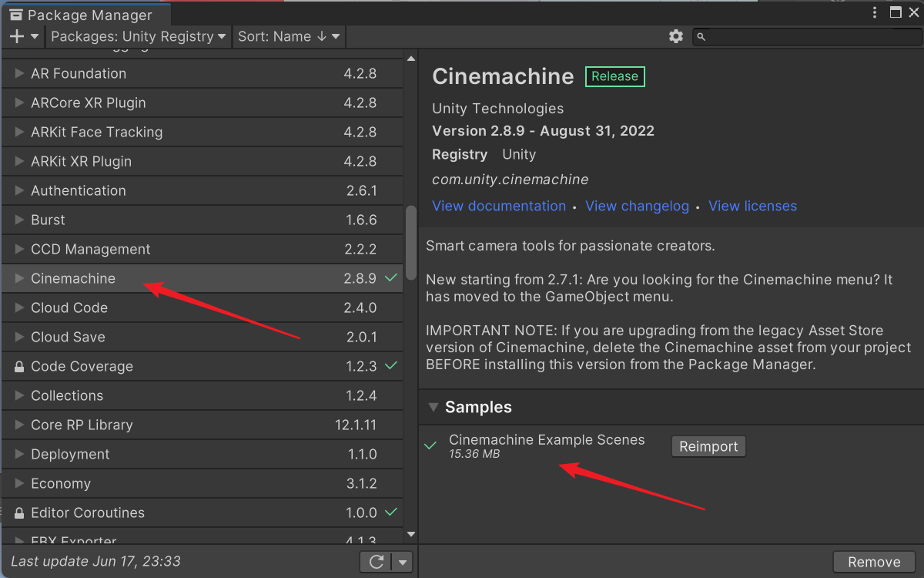Screen dimensions: 924x578
Task: Click the Version 2.8.9 - August 31, 2022 text
Action: tap(543, 131)
